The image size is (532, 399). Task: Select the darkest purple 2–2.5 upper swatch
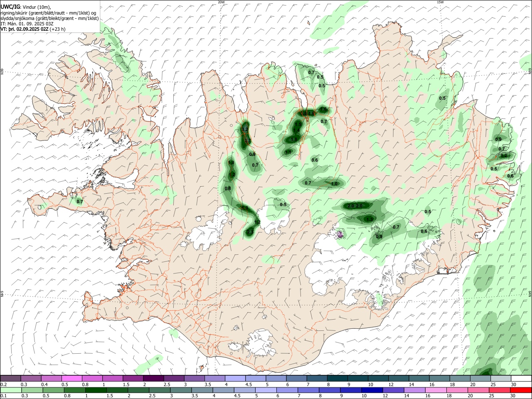click(x=153, y=378)
